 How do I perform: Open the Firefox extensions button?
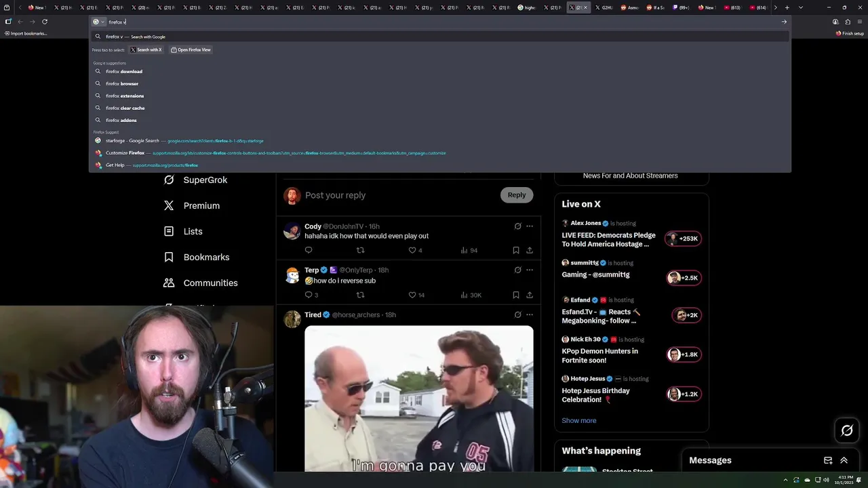point(848,22)
